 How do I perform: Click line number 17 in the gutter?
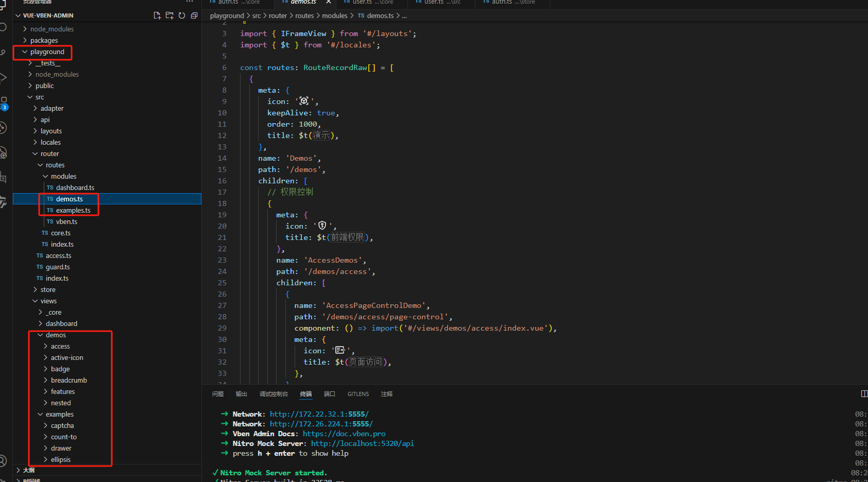tap(222, 192)
